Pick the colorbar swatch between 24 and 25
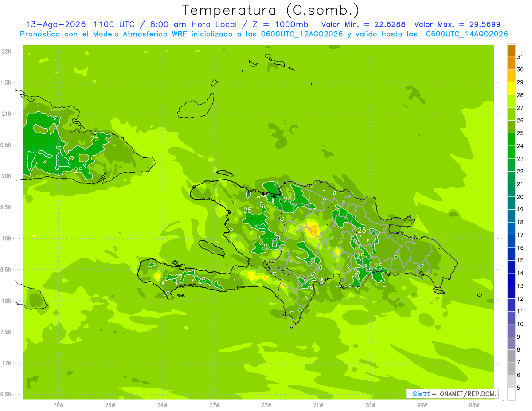Screen dimensions: 532x411 pos(511,140)
